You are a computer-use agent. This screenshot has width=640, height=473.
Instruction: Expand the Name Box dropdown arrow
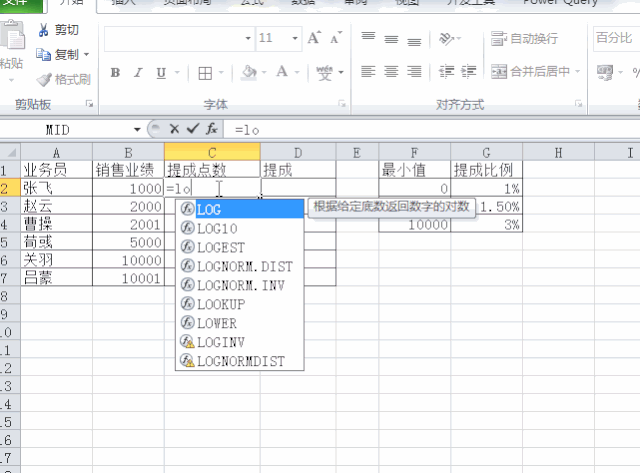coord(138,129)
